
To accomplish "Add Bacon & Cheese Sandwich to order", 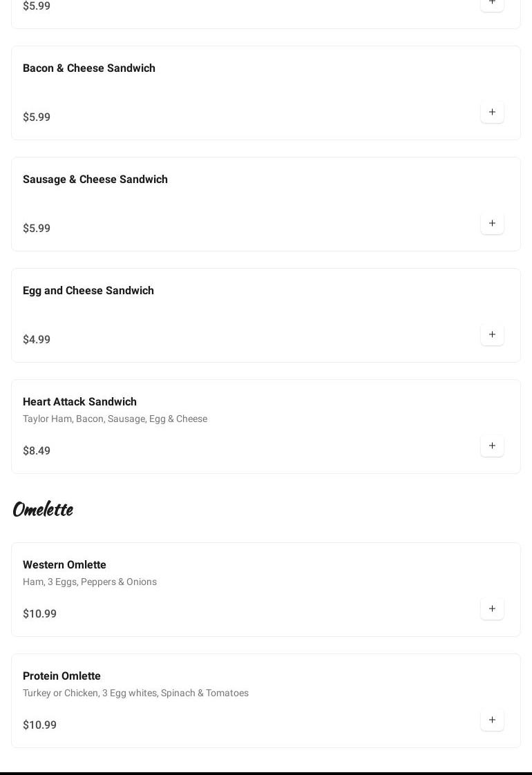I will click(x=492, y=113).
